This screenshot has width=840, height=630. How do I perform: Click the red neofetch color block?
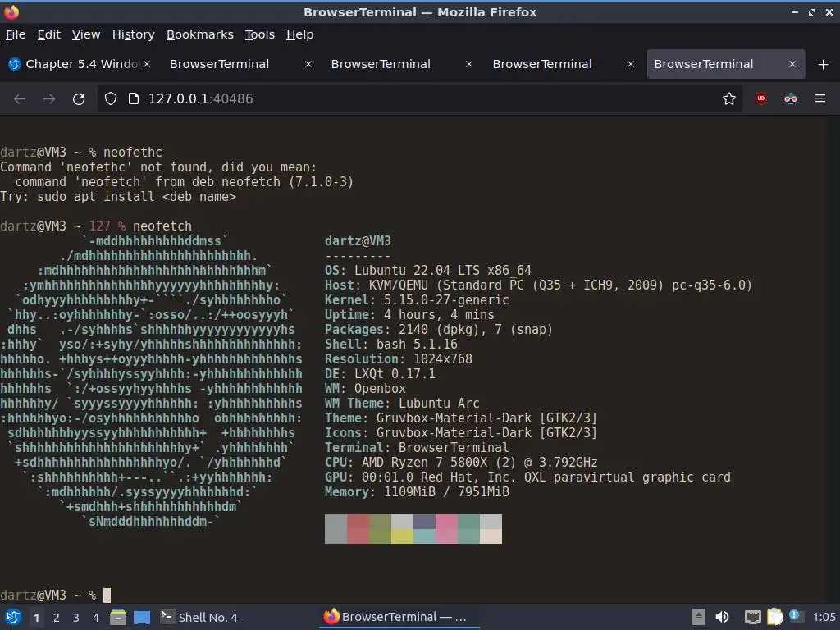point(358,529)
